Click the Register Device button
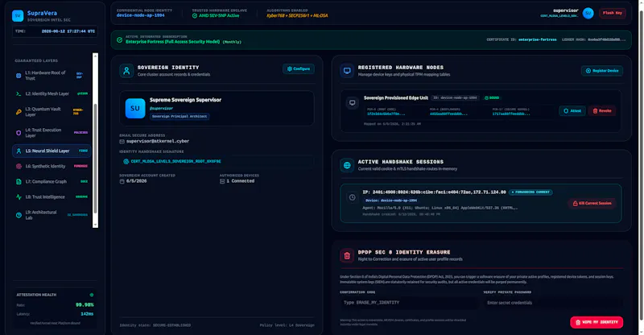Screen dimensions: 644x335 point(602,71)
